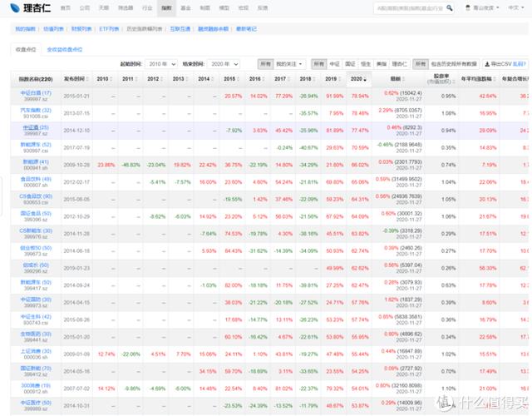The height and width of the screenshot is (416, 532).
Task: Switch to the 全收益收盘点位 tab
Action: pyautogui.click(x=65, y=50)
